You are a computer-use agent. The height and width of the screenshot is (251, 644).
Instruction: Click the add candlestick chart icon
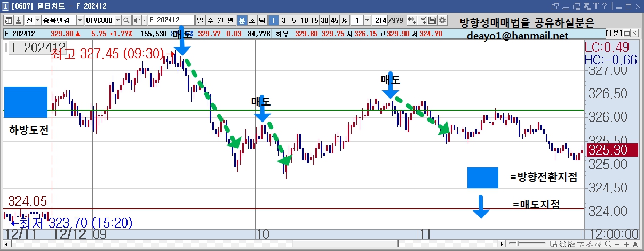tap(411, 20)
